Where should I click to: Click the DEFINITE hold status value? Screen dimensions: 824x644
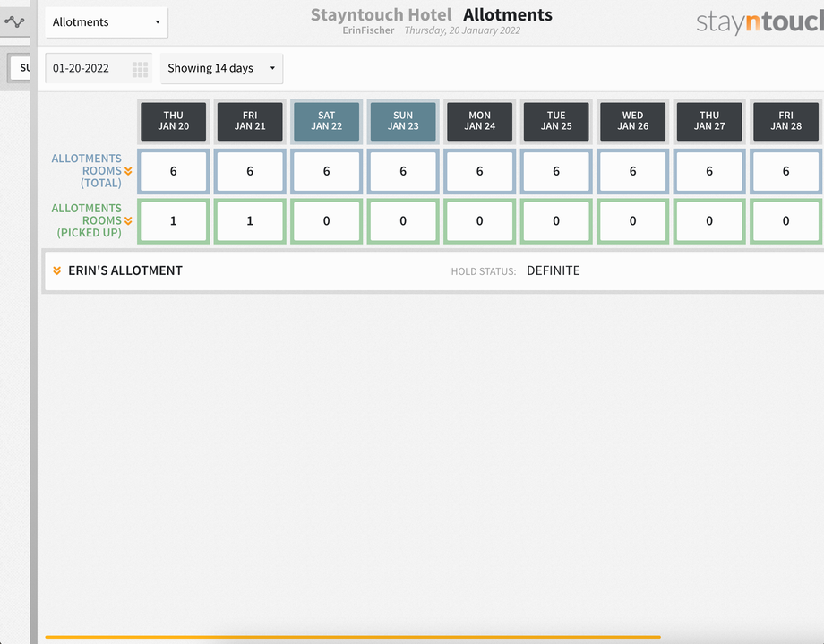click(553, 270)
